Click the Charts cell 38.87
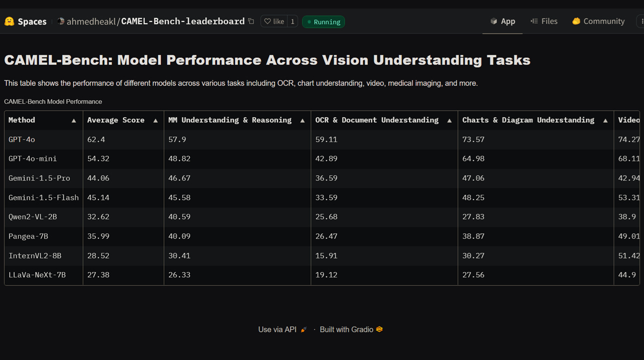 (536, 236)
